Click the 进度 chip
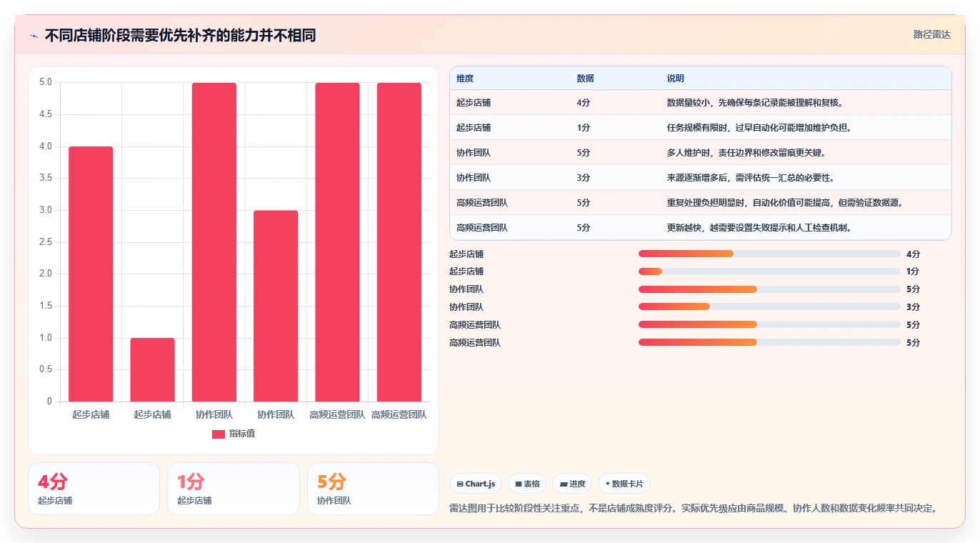Screen dimensions: 980x543 point(572,484)
